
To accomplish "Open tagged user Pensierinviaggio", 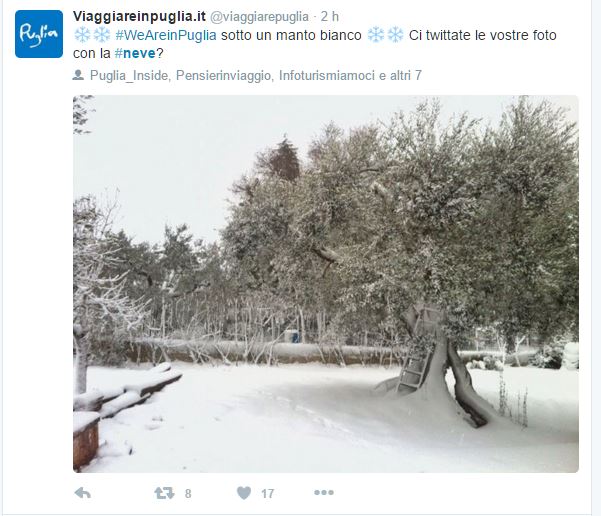I will point(223,76).
